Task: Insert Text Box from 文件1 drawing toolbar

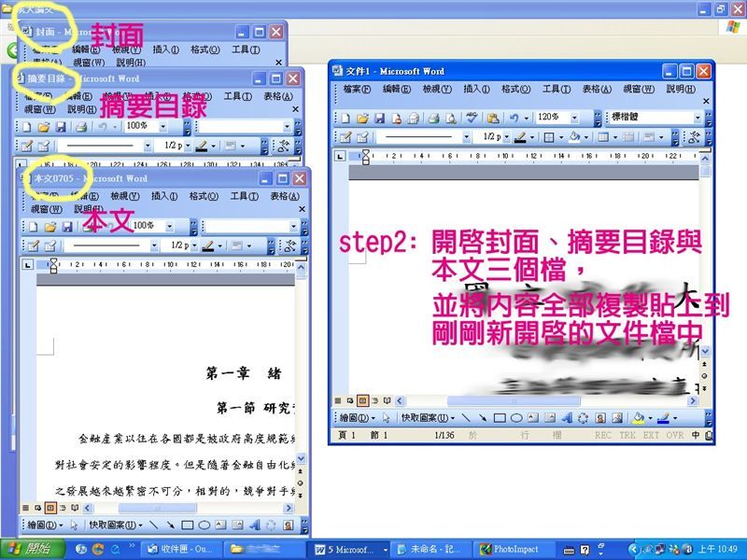Action: (x=533, y=418)
